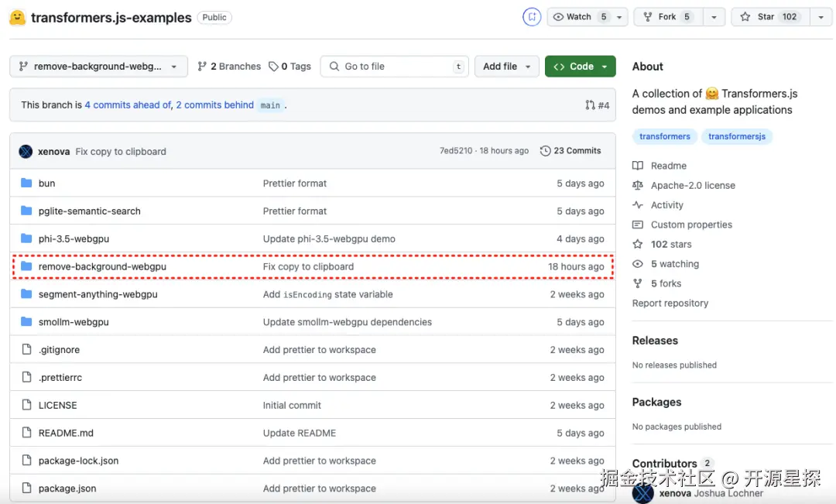The image size is (836, 504).
Task: View the 2 Branches link
Action: tap(229, 66)
